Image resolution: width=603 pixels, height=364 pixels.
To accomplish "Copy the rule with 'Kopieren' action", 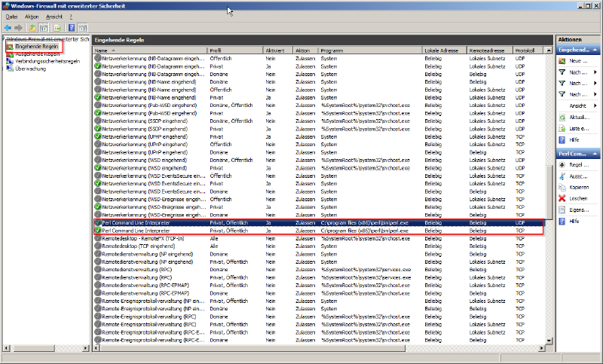I will click(x=562, y=187).
